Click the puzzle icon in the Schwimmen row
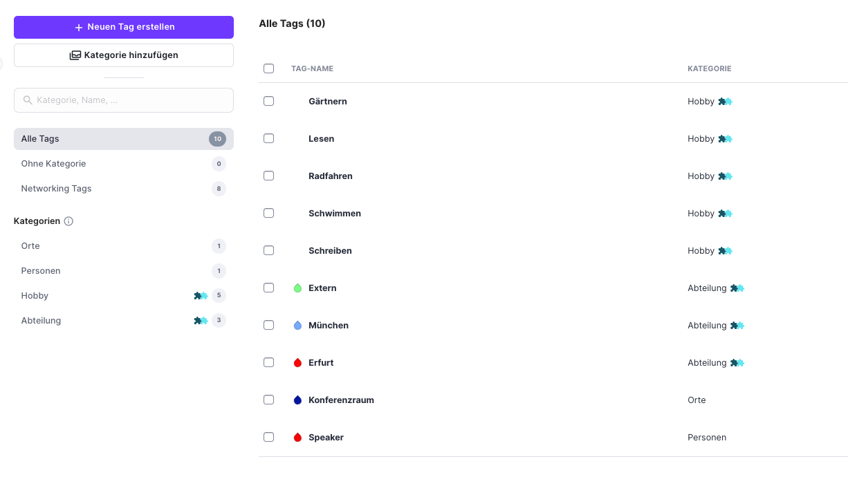 click(725, 214)
